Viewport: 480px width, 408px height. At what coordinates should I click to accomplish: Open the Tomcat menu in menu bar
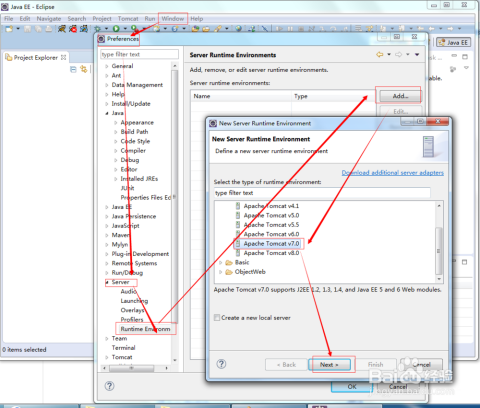click(128, 19)
